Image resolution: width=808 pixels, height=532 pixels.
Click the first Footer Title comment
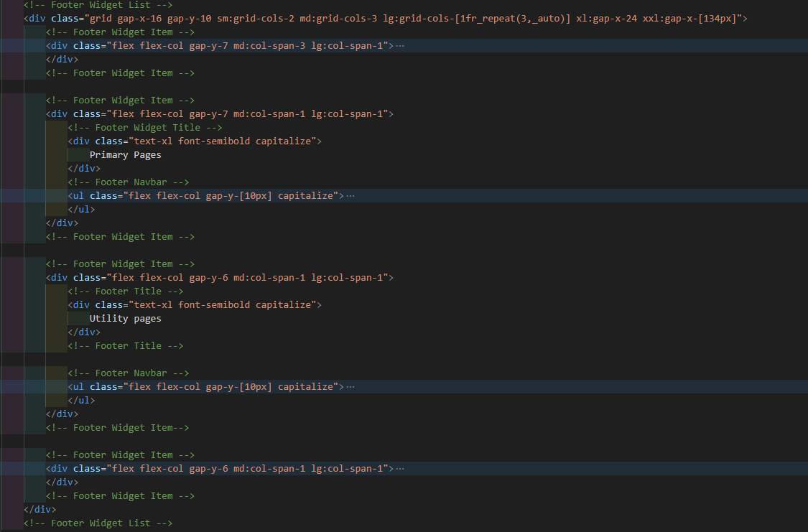point(125,291)
